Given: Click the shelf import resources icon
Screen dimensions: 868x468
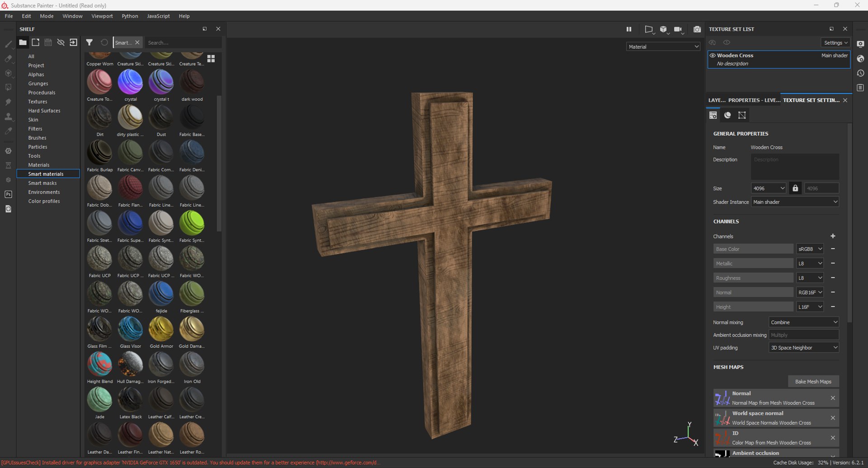Looking at the screenshot, I should [73, 43].
